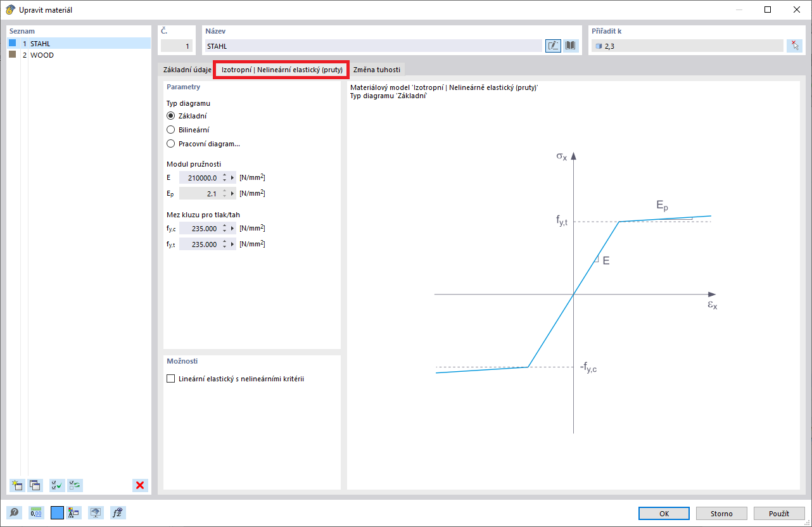Open the color assignment settings icon
Viewport: 812px width, 527px height.
click(73, 513)
